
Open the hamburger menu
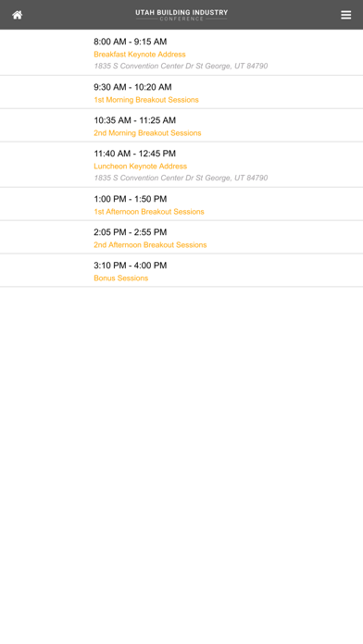(x=345, y=15)
